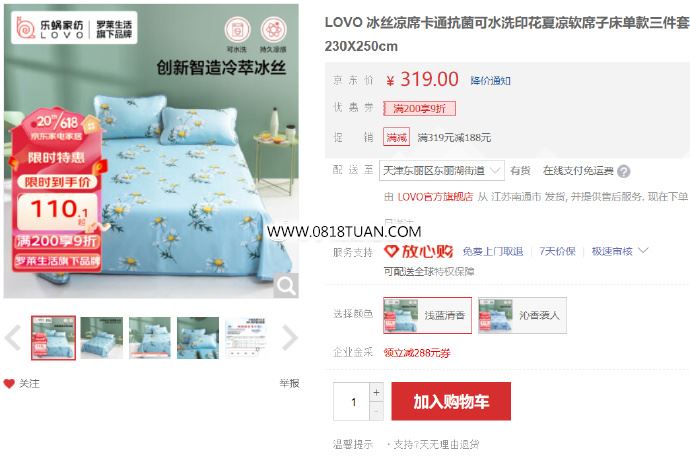Select the 浅蓝清香 color option
The height and width of the screenshot is (464, 690).
pyautogui.click(x=427, y=315)
